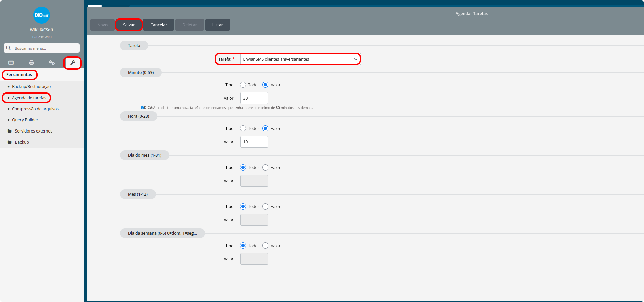Click the Listar button
Screen dimensions: 644x302
[x=217, y=25]
